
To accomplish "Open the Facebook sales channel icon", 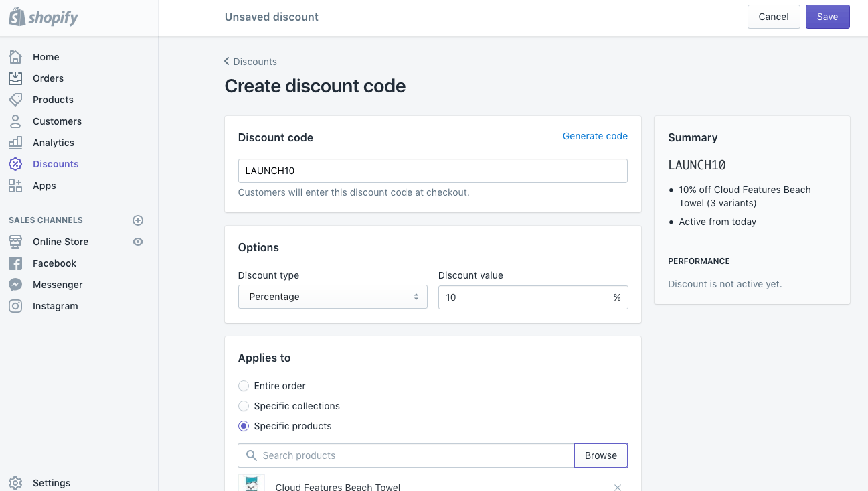I will pyautogui.click(x=15, y=263).
